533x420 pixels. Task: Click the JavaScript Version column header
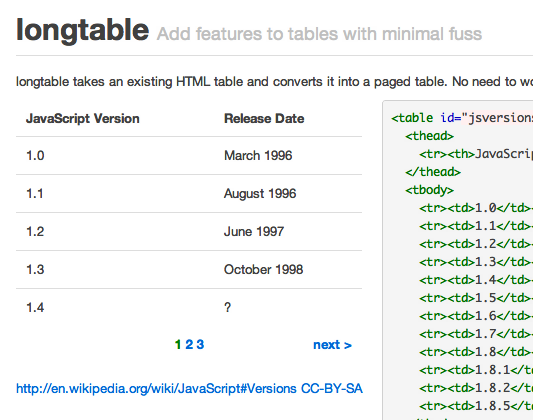83,118
